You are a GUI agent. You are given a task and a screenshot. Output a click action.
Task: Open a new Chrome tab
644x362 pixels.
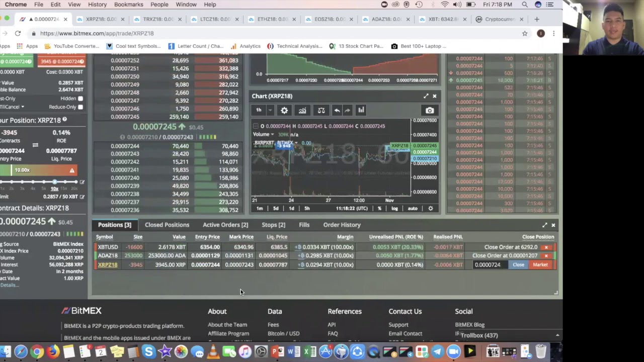coord(537,19)
